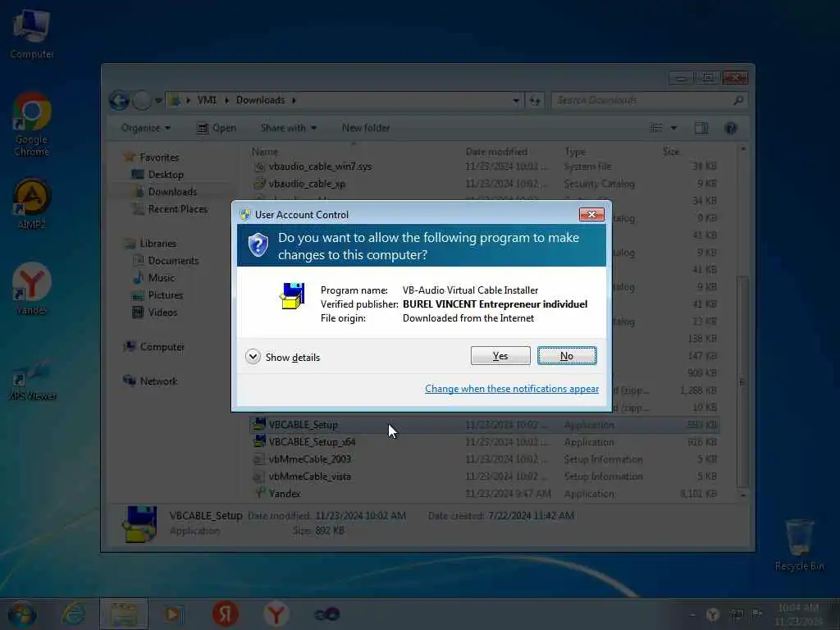This screenshot has width=840, height=630.
Task: Open Yandex desktop shortcut
Action: click(x=32, y=289)
